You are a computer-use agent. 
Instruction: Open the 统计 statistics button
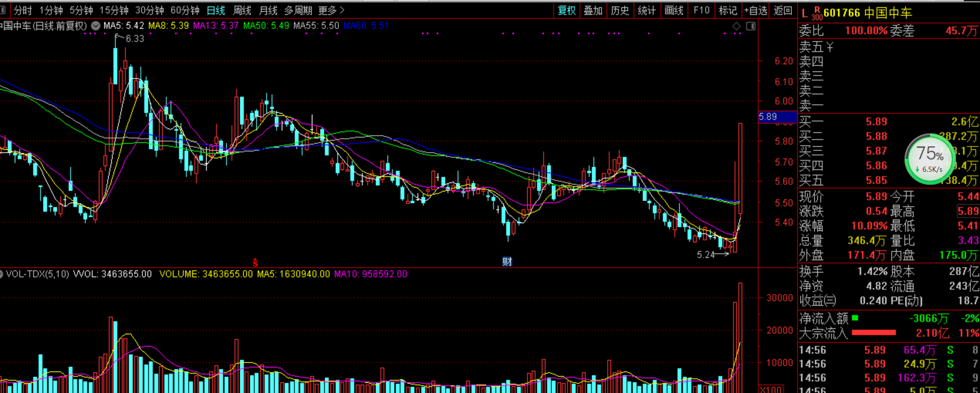(647, 10)
